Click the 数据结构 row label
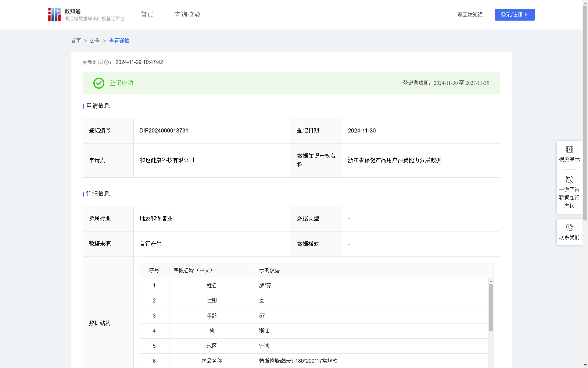This screenshot has width=588, height=368. coord(100,323)
